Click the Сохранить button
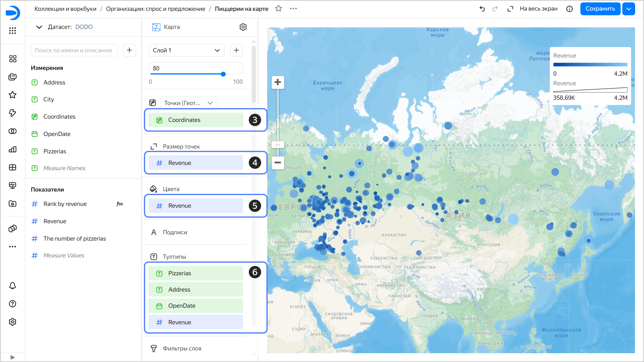This screenshot has width=644, height=362. point(600,9)
